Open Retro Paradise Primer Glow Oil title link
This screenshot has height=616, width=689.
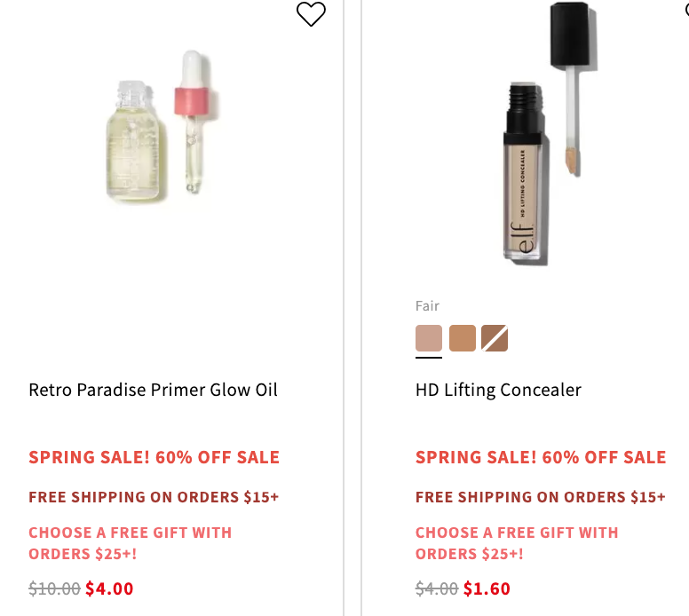pyautogui.click(x=153, y=390)
